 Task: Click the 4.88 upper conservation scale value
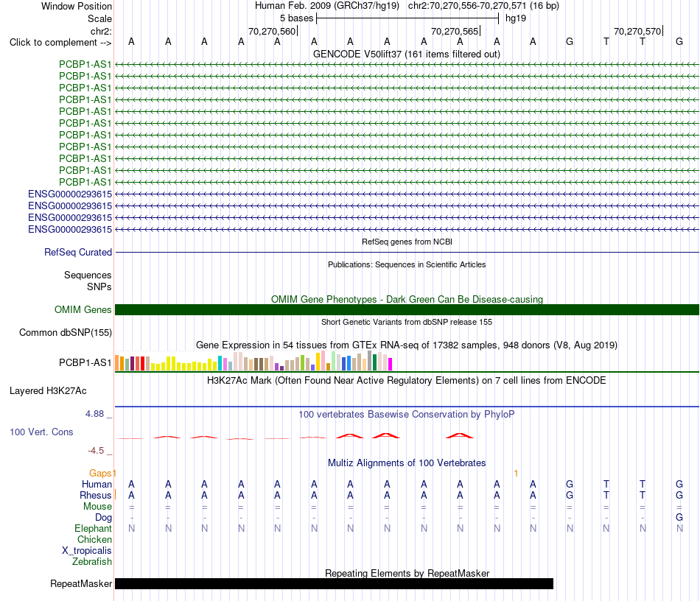point(94,414)
